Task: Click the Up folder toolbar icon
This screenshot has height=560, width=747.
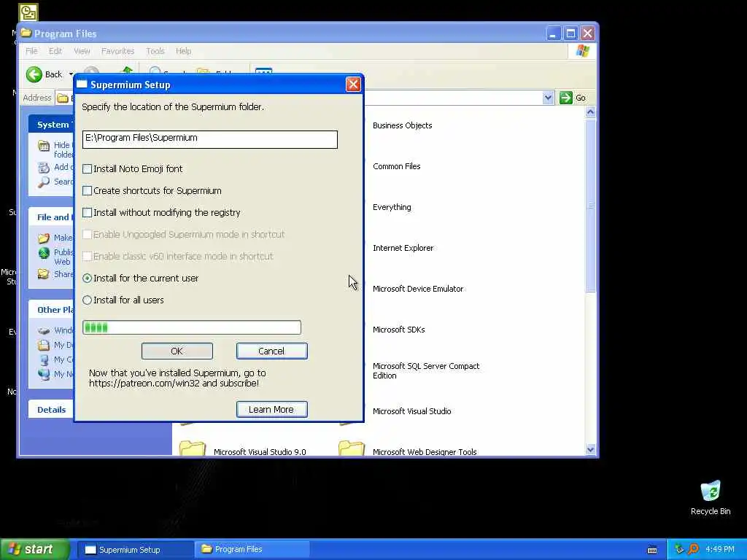Action: tap(127, 71)
